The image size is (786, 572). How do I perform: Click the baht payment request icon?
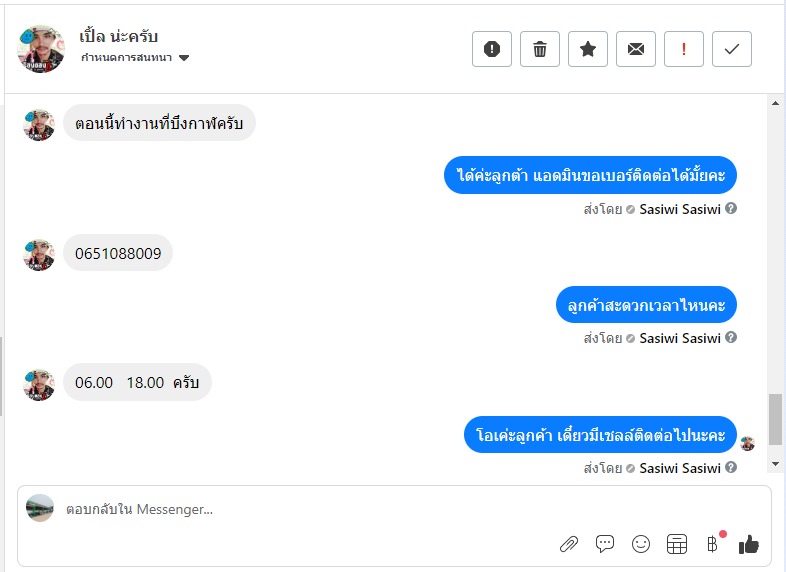click(712, 544)
